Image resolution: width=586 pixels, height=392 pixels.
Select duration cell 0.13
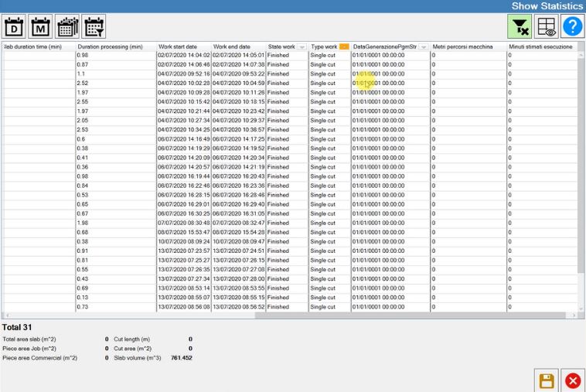point(116,298)
